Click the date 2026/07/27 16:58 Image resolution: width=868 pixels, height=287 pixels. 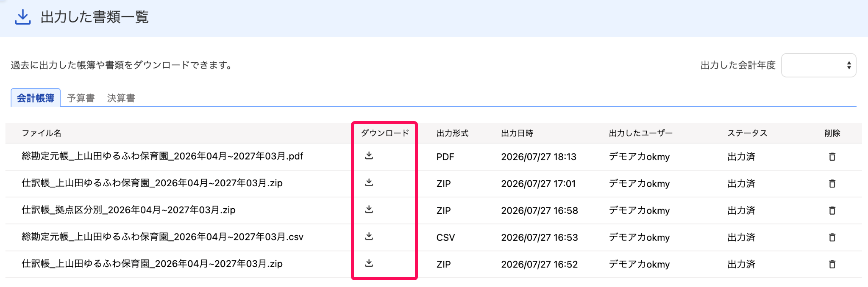click(x=540, y=211)
